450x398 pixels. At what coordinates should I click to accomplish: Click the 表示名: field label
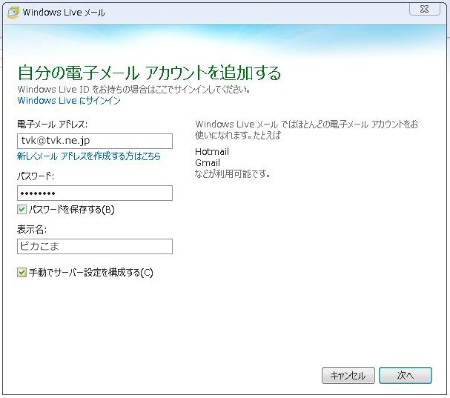[x=32, y=229]
